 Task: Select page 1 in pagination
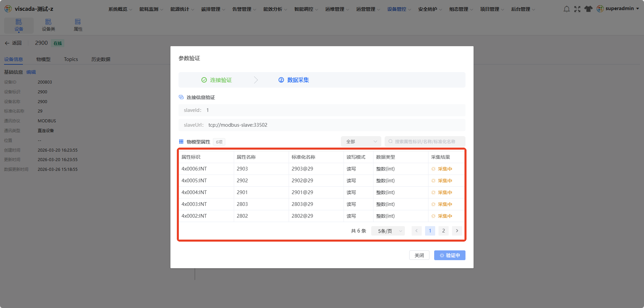pos(430,231)
